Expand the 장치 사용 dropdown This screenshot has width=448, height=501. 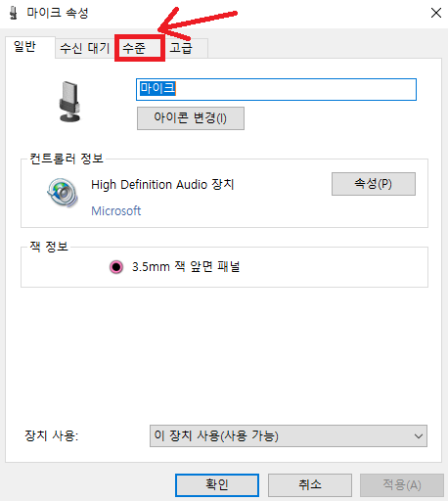[x=289, y=435]
